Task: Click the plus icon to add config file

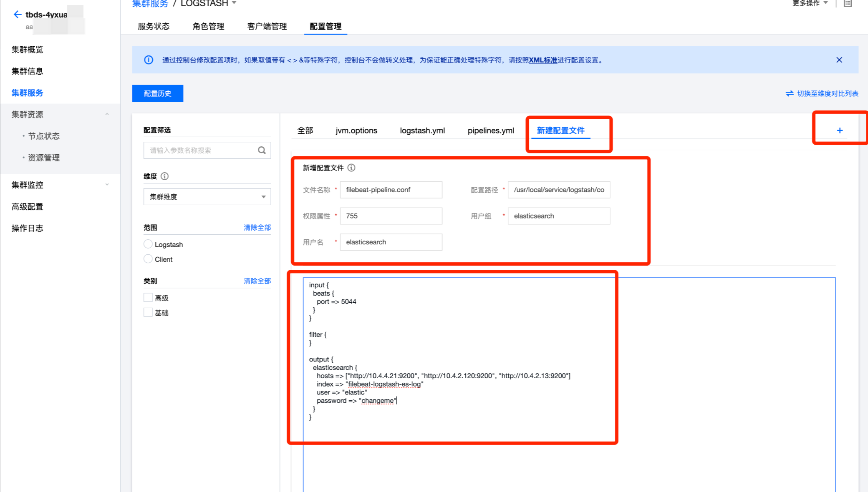Action: point(840,131)
